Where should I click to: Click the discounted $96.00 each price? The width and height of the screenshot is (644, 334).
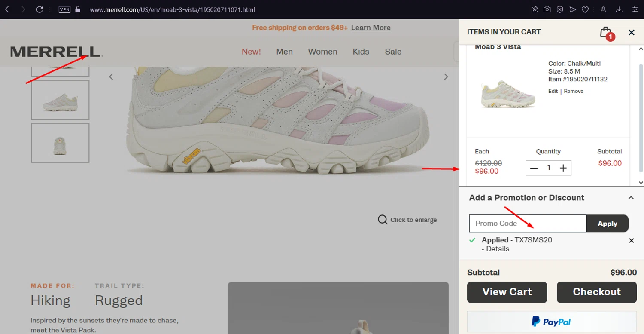tap(487, 171)
